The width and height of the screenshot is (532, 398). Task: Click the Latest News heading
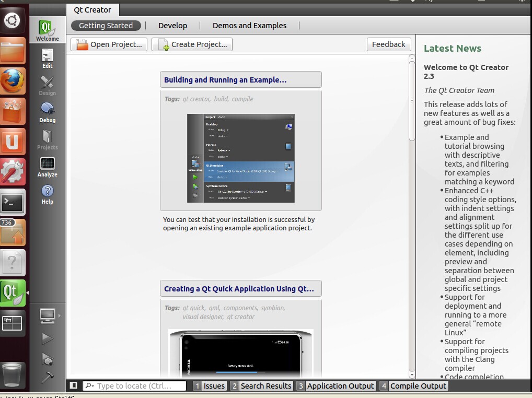[452, 48]
